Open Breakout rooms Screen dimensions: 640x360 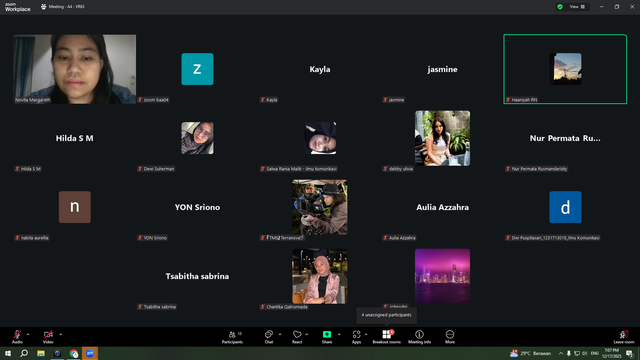tap(387, 337)
